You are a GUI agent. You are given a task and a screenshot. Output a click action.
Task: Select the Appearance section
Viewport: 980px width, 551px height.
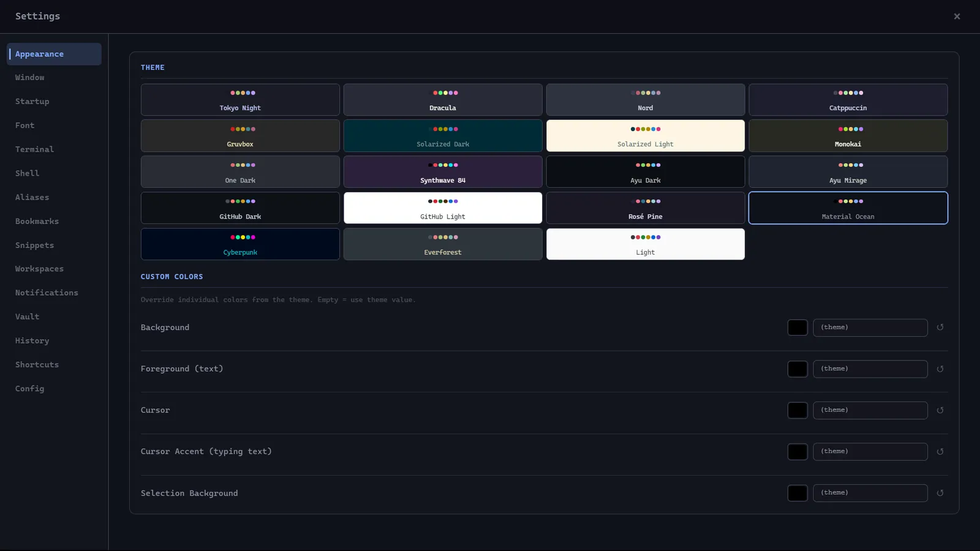click(54, 54)
